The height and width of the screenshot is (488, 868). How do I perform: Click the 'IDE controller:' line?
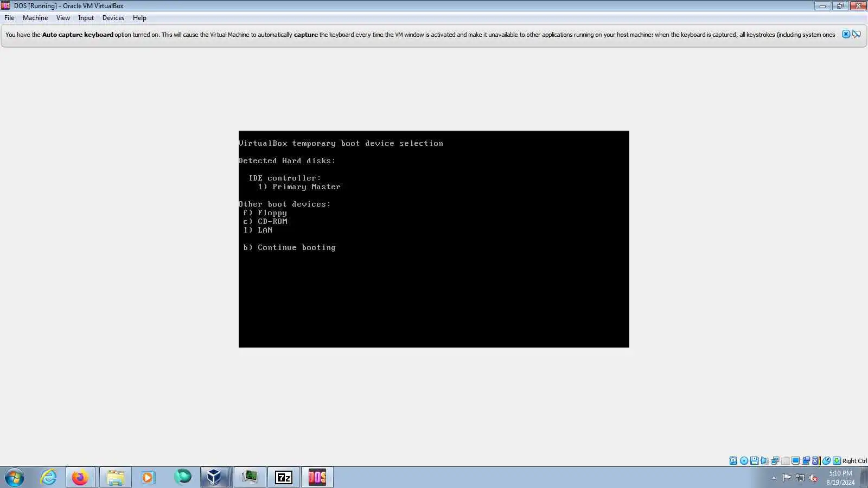(285, 178)
